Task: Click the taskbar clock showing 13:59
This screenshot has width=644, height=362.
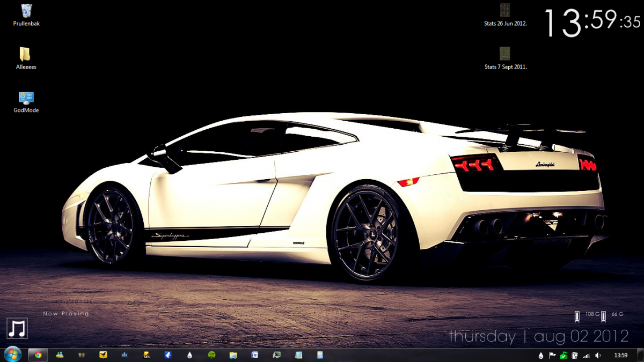Action: coord(620,355)
